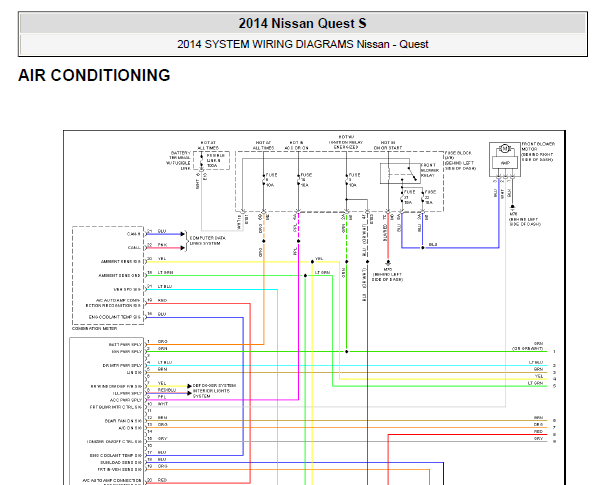The image size is (602, 485).
Task: Click the "BATT PWR SPLY" terminal label
Action: 125,344
